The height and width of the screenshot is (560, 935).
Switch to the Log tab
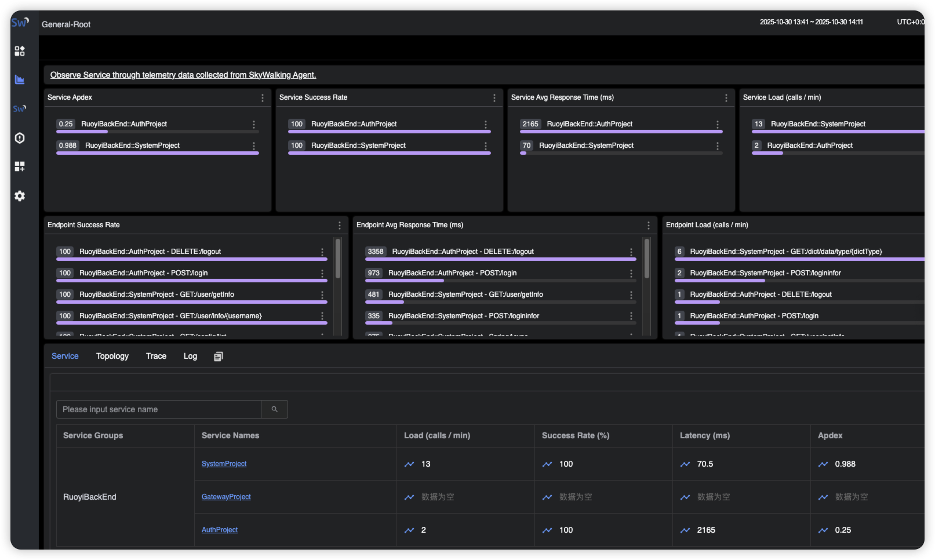coord(190,357)
